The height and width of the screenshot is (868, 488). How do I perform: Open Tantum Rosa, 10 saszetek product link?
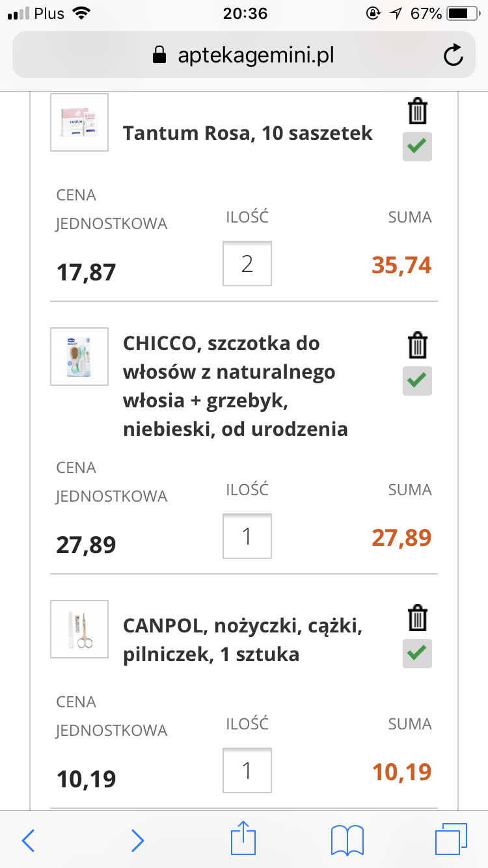click(x=248, y=133)
